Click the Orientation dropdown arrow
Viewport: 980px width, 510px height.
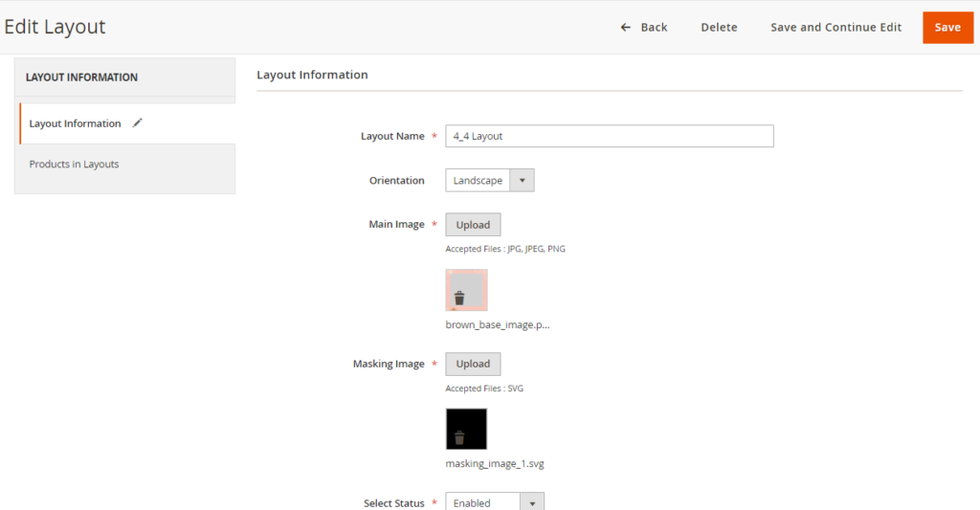523,181
